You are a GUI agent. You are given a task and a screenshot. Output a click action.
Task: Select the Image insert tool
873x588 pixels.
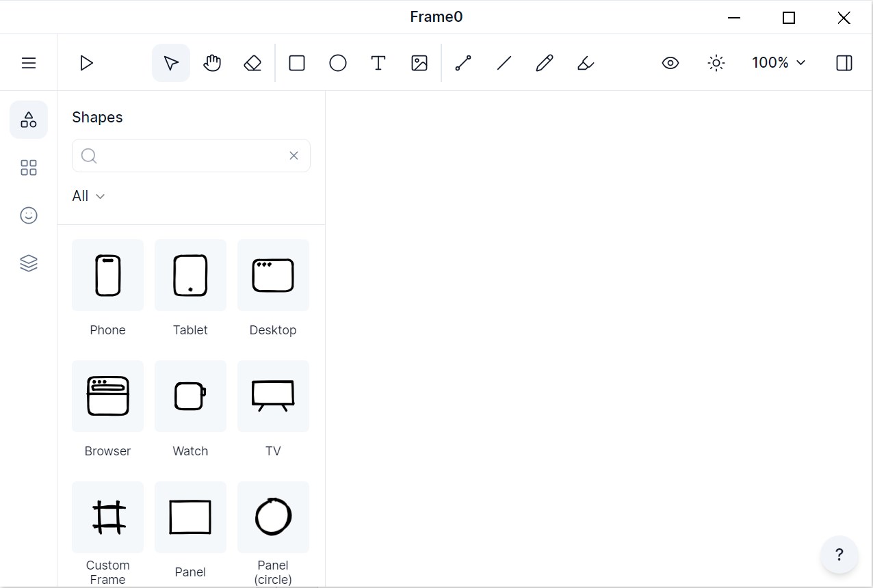click(419, 63)
